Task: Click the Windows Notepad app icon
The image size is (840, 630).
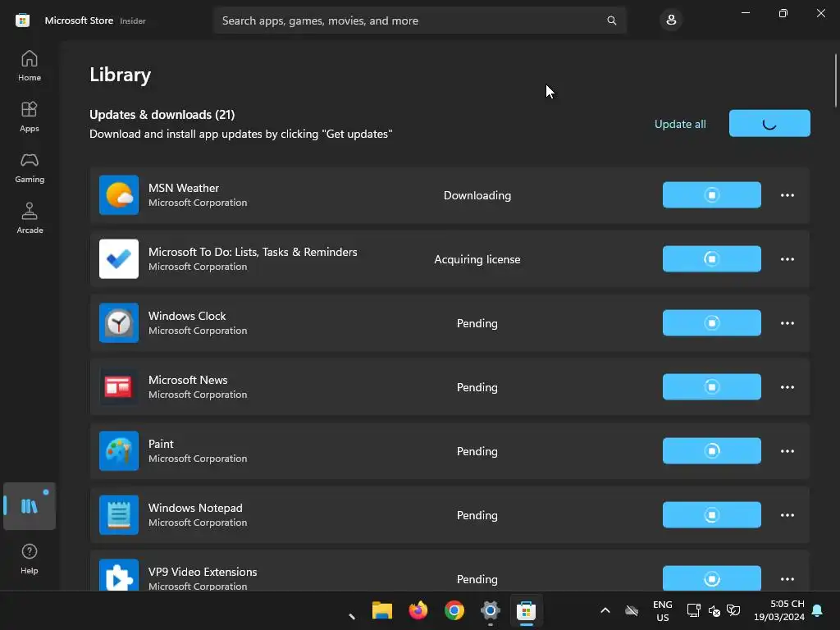Action: (x=119, y=515)
